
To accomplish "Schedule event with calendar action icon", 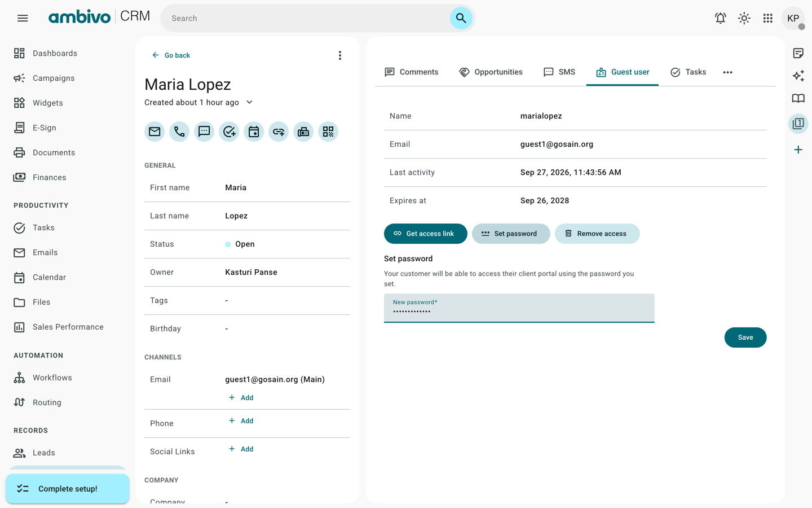I will coord(254,132).
